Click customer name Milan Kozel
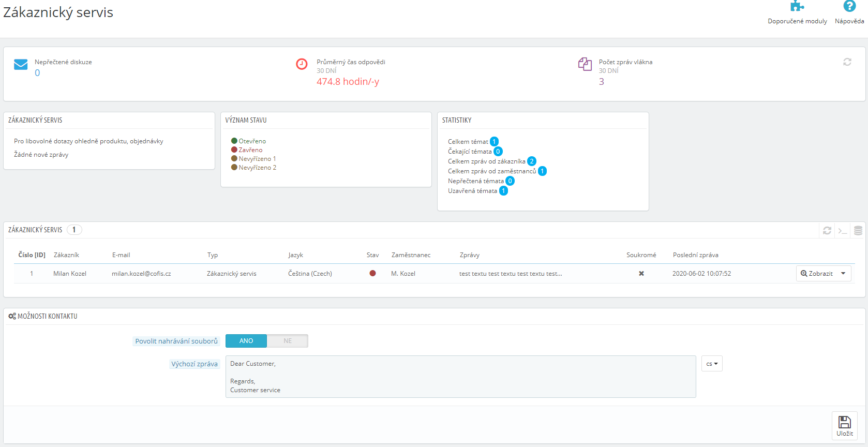The width and height of the screenshot is (868, 447). click(70, 274)
